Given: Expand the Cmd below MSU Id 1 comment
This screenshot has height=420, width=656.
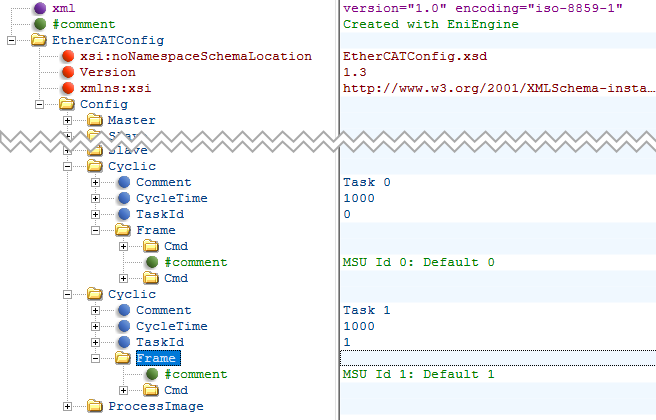Looking at the screenshot, I should (123, 390).
